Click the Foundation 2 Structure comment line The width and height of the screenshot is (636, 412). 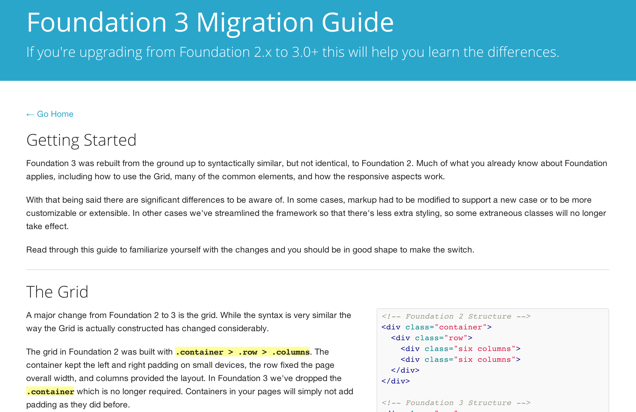tap(456, 316)
